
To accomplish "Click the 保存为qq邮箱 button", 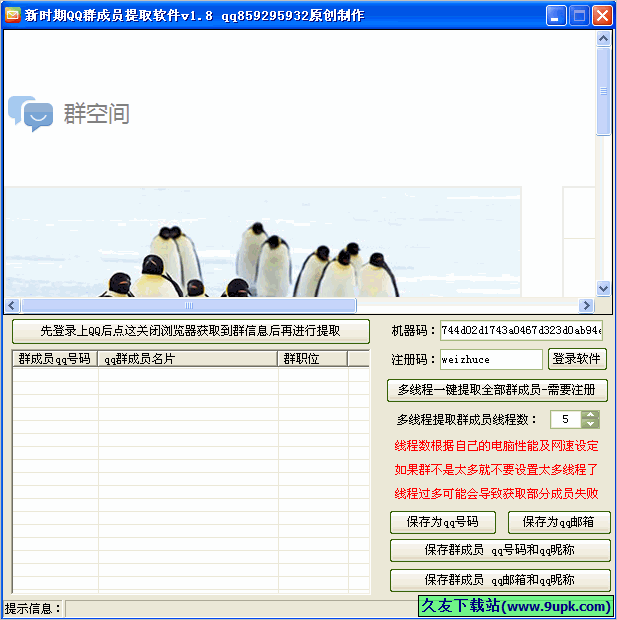I will (x=559, y=522).
